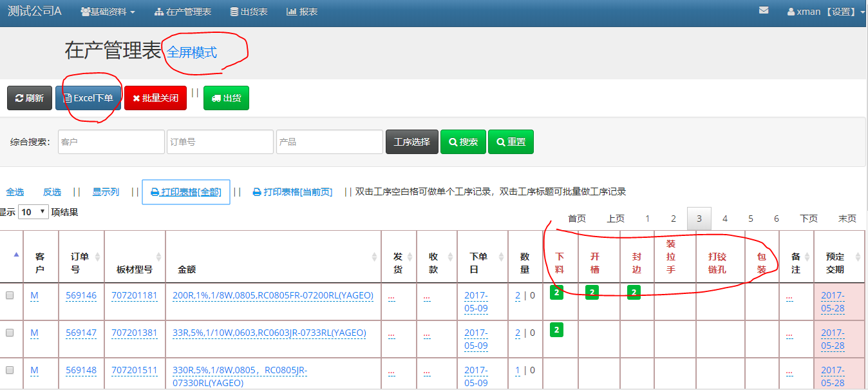This screenshot has height=390, width=868.
Task: Click the red 批量关闭 button
Action: [155, 98]
